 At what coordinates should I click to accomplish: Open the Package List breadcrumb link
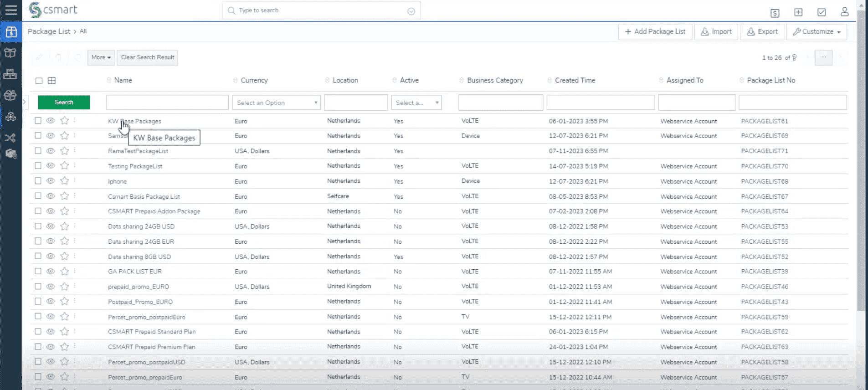pyautogui.click(x=49, y=31)
